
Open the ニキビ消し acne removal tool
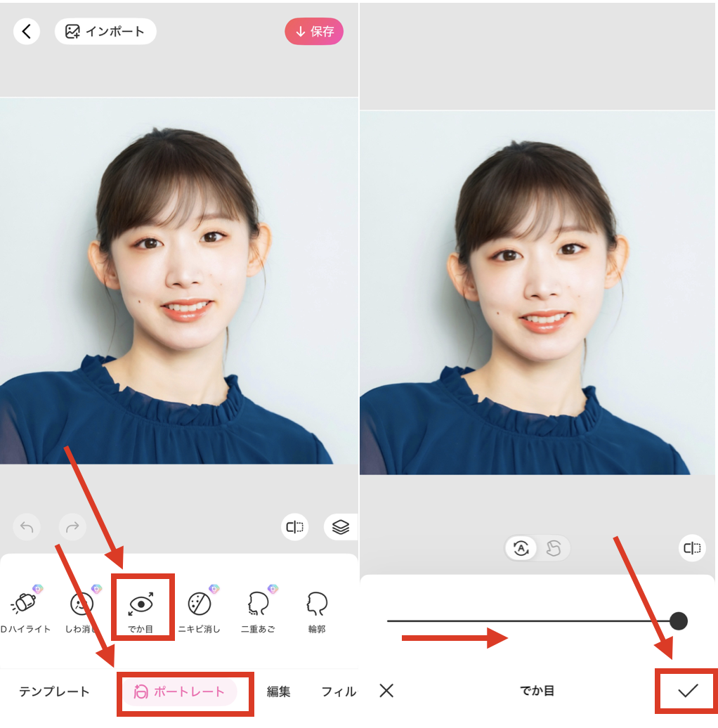pos(199,606)
